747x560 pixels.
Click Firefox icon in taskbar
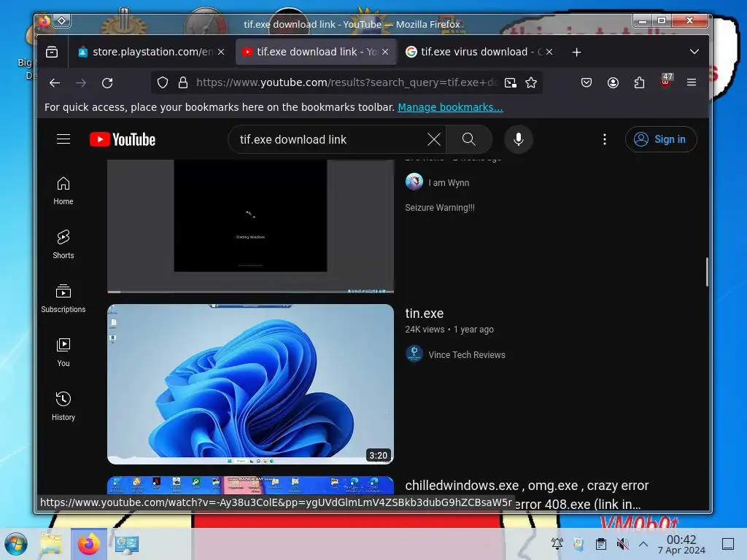[x=88, y=544]
